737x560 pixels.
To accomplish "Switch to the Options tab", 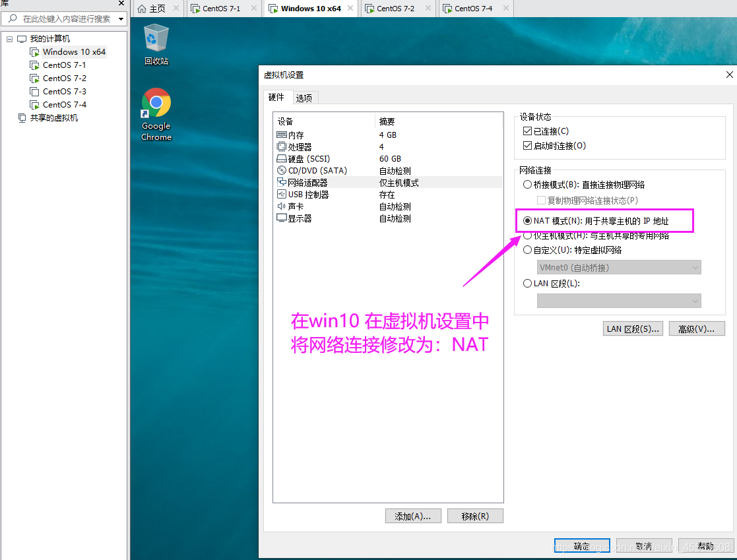I will (304, 98).
